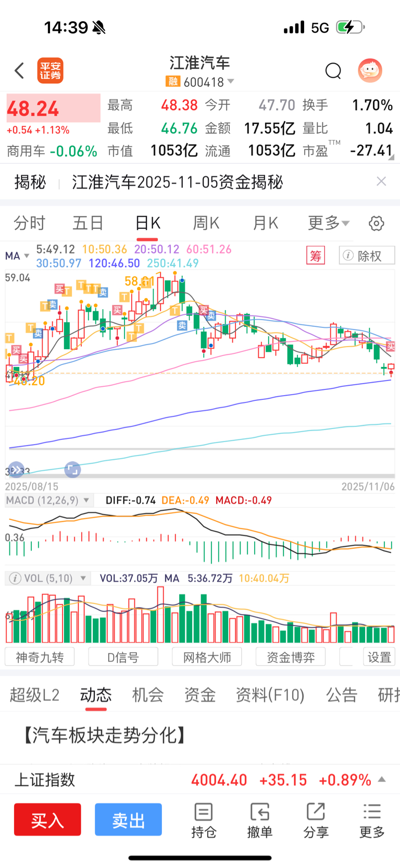Tap the corner triangle expanding the quote panel
Screen dimensions: 400x868
[391, 156]
